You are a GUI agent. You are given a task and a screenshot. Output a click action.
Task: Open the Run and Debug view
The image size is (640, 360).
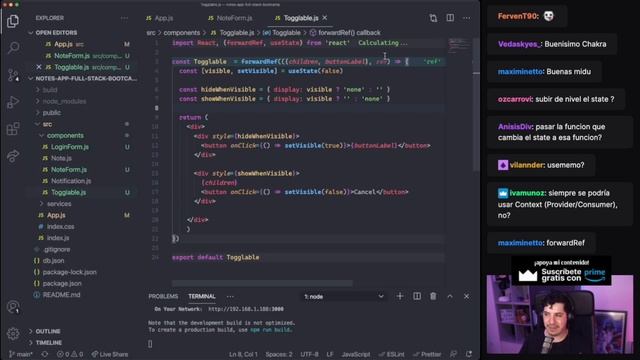pyautogui.click(x=13, y=102)
